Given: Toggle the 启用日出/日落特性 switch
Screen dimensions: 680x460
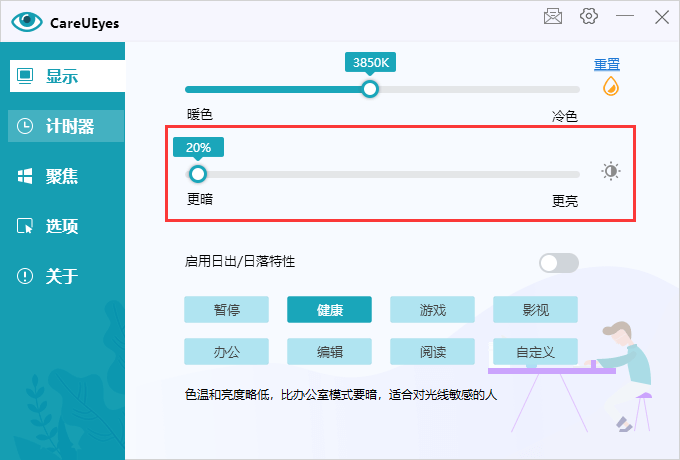Looking at the screenshot, I should tap(558, 262).
